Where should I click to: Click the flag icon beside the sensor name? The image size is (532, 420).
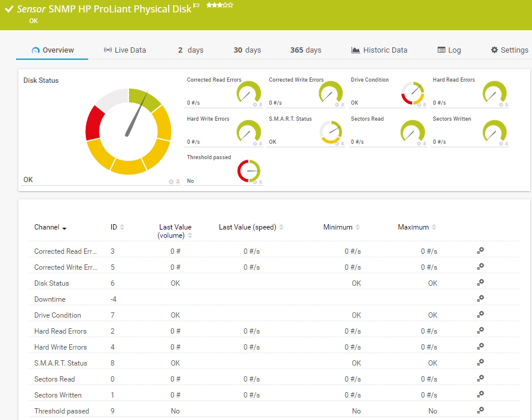(x=196, y=5)
